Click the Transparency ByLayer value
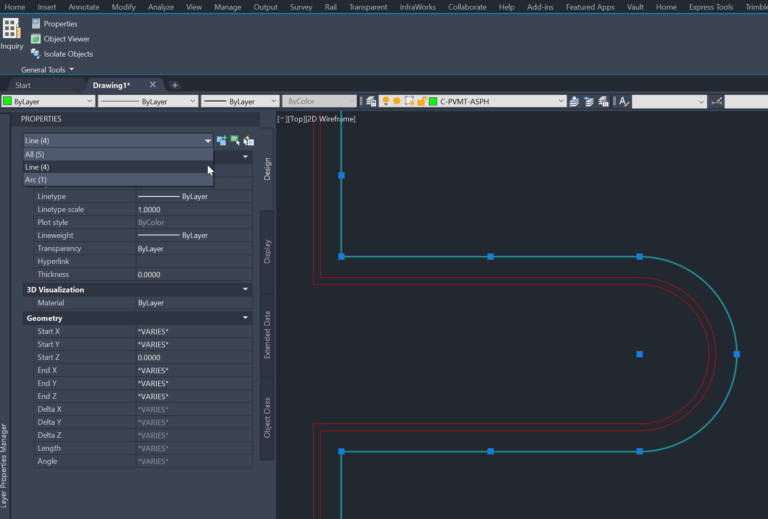Screen dimensions: 768x519 coord(194,249)
